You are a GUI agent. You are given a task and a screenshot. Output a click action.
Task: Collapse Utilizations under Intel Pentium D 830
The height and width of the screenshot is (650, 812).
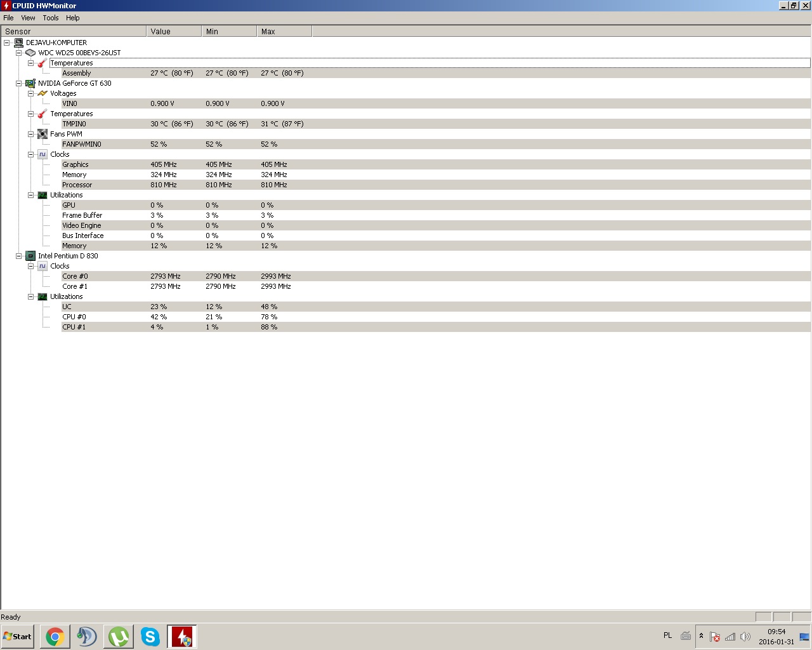[x=30, y=296]
